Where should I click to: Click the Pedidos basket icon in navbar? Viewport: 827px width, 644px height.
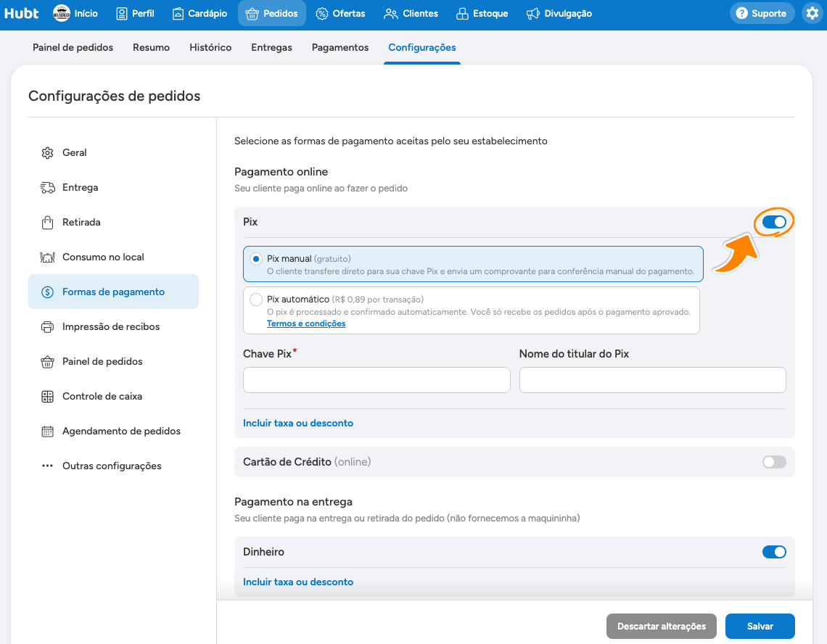click(252, 14)
